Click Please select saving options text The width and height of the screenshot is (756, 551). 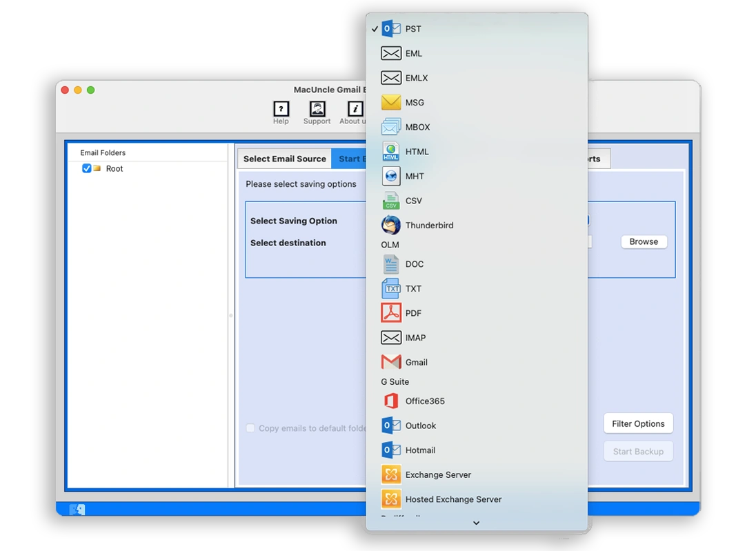[301, 184]
